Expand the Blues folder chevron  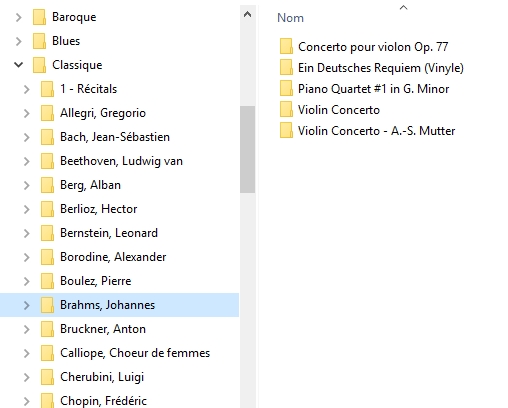(x=19, y=41)
